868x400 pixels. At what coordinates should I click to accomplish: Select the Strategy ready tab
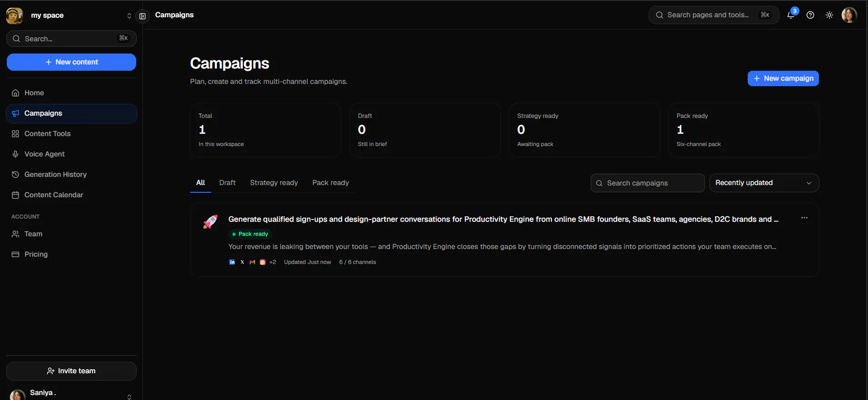274,183
